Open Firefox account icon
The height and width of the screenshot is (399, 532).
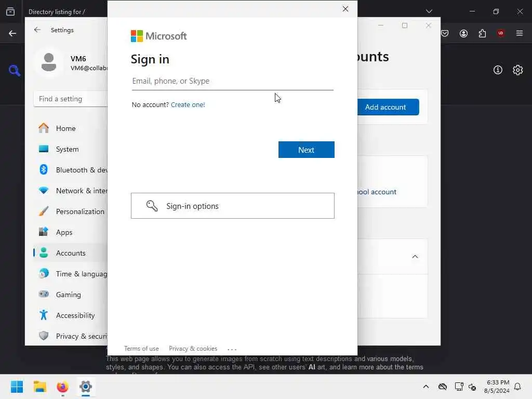click(463, 33)
